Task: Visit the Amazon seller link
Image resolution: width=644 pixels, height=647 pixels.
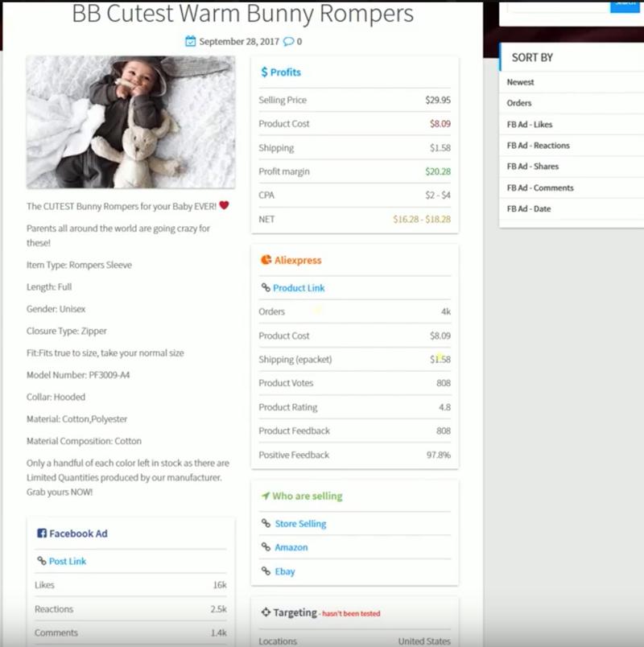Action: pos(291,547)
